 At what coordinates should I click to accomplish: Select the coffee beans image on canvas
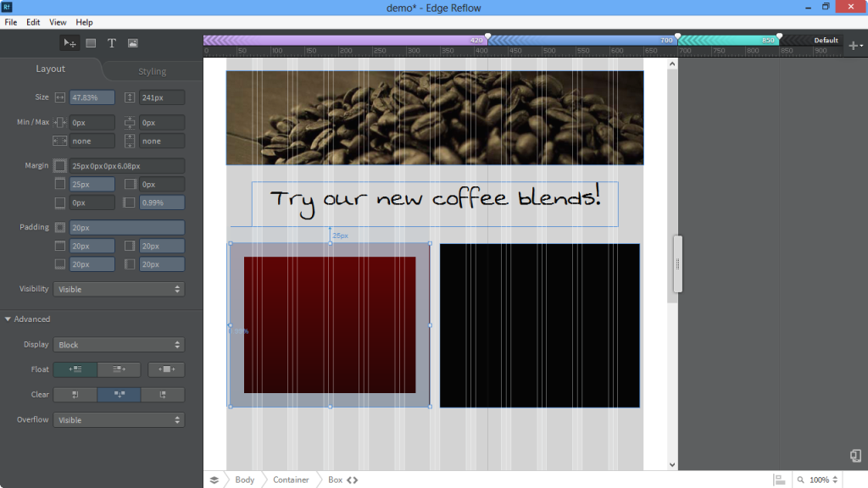435,118
